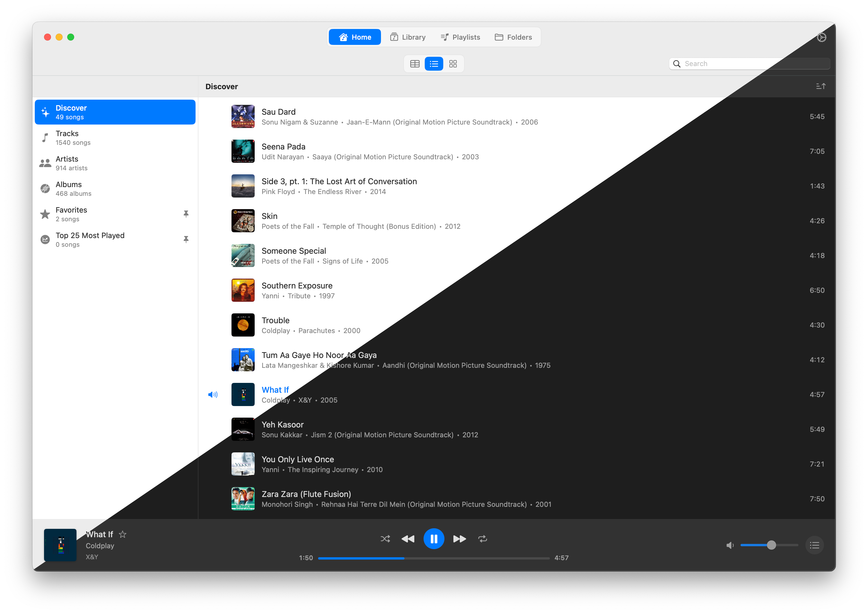Click the speaker icon beside What If
868x614 pixels.
point(213,395)
